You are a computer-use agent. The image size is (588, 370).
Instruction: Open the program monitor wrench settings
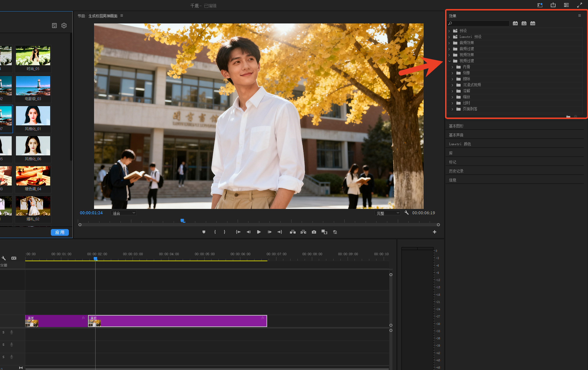coord(407,213)
